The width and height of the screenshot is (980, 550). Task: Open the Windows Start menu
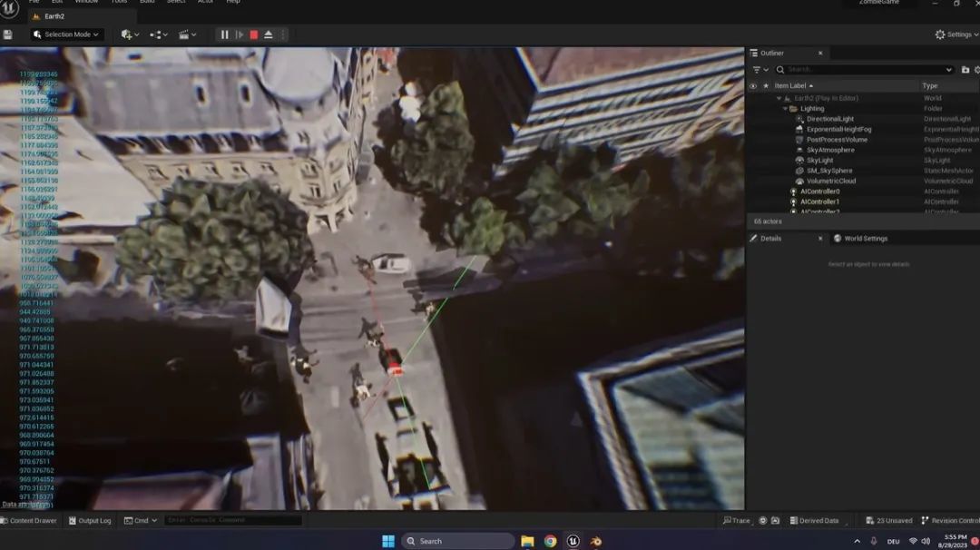(x=388, y=541)
